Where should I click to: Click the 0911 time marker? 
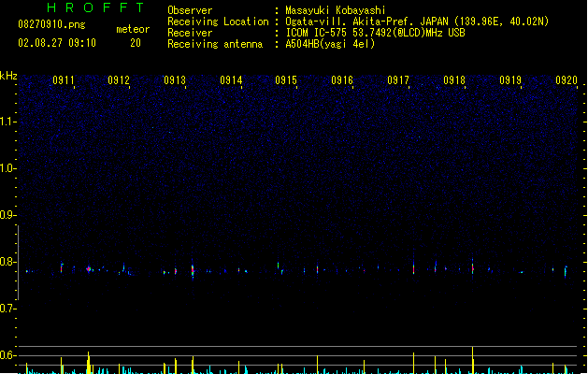(x=64, y=80)
